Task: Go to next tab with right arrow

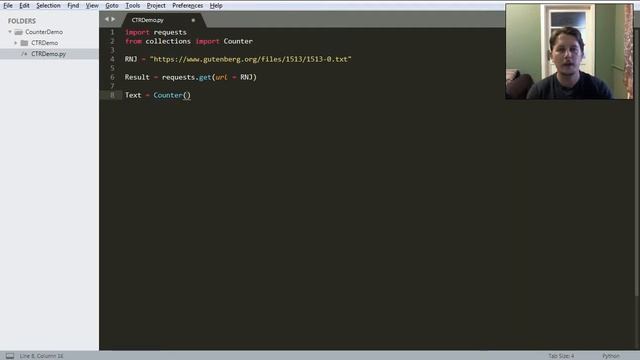Action: 113,19
